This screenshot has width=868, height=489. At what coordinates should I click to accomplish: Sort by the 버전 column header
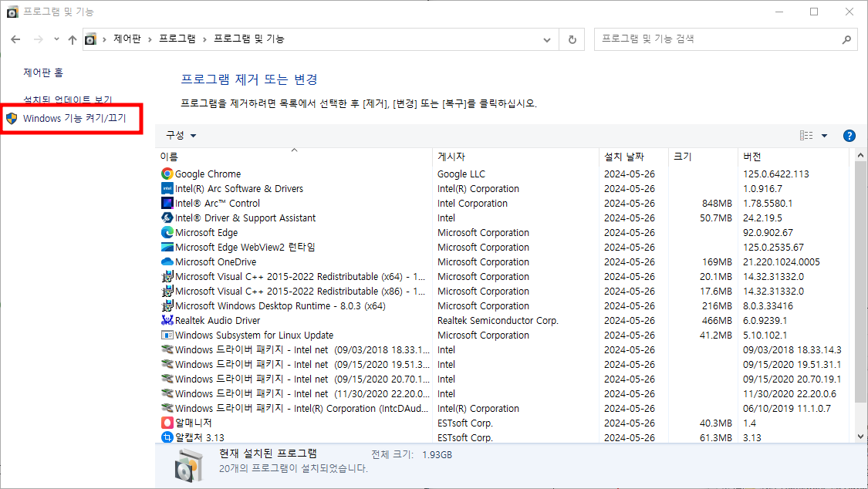pos(793,157)
